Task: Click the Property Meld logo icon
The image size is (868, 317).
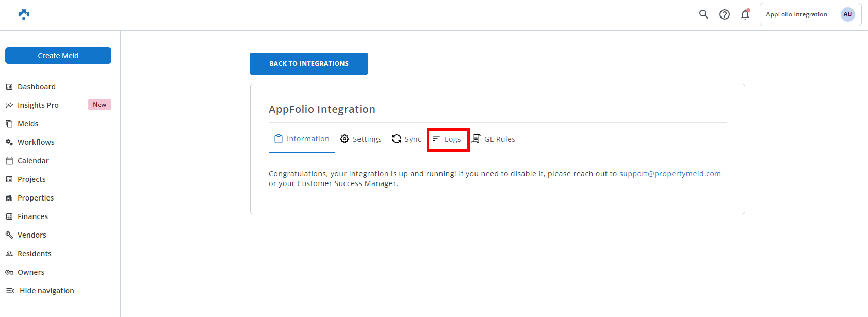Action: point(24,14)
